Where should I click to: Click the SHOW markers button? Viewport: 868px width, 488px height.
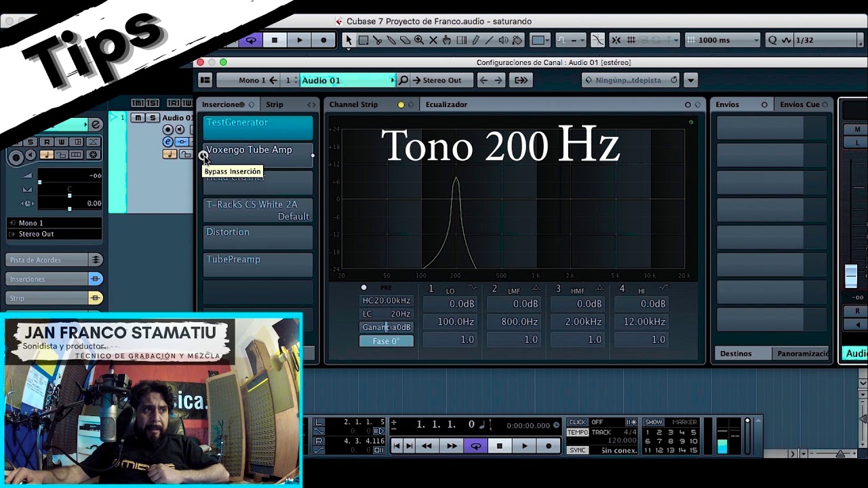pyautogui.click(x=654, y=422)
